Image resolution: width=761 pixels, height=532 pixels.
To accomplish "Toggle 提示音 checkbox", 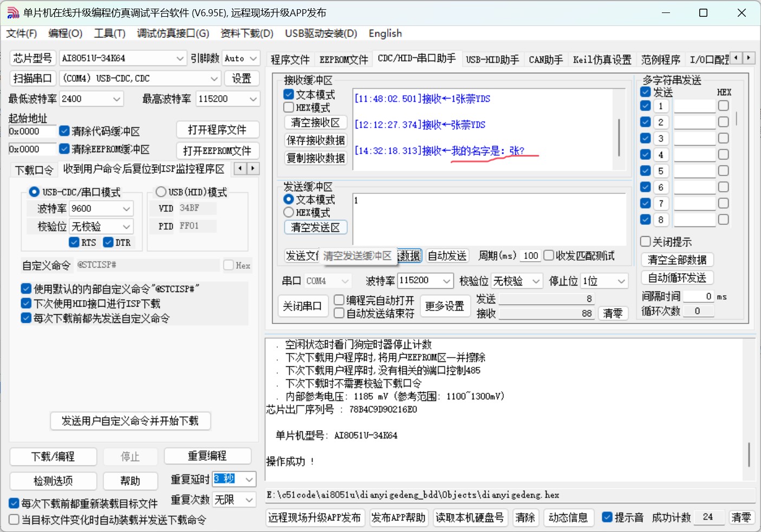I will (x=608, y=517).
